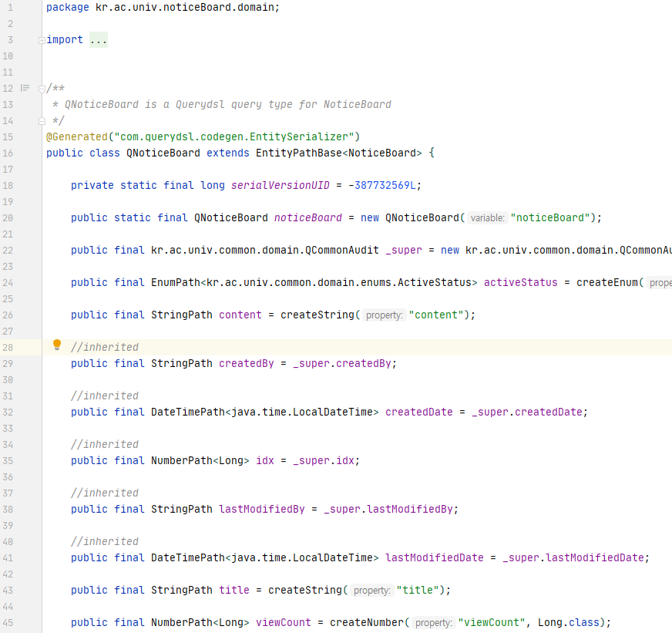Viewport: 672px width, 633px height.
Task: Click the "variable:" parameter hint
Action: coord(486,218)
